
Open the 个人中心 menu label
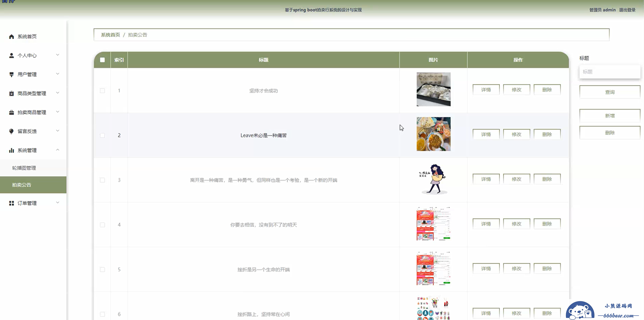[x=27, y=56]
